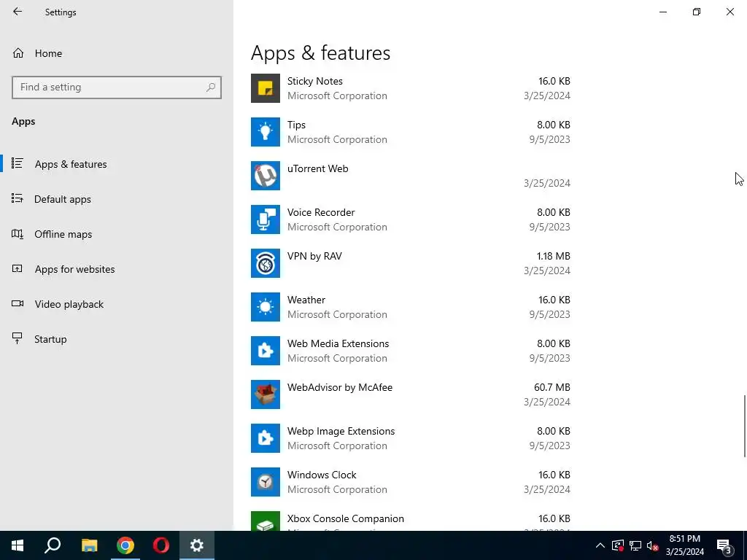747x560 pixels.
Task: Open the taskbar clock and date
Action: pyautogui.click(x=684, y=545)
